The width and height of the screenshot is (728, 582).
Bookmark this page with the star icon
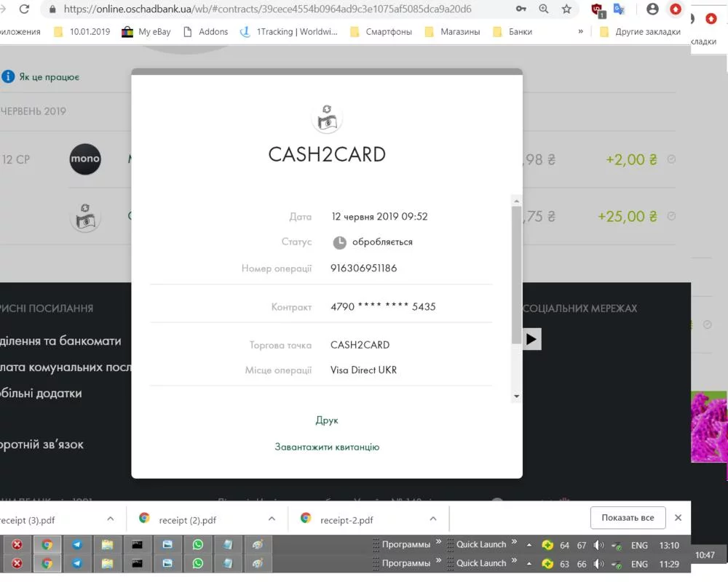point(566,9)
